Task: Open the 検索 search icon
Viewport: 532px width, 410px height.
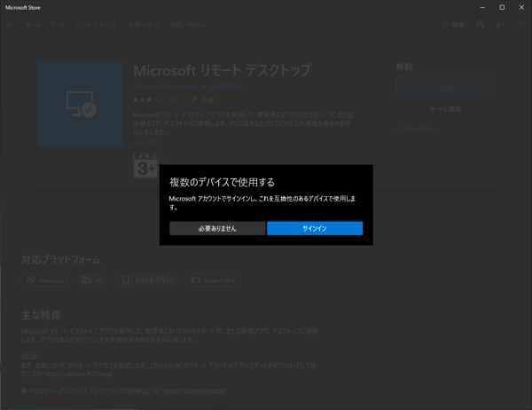Action: coord(453,25)
